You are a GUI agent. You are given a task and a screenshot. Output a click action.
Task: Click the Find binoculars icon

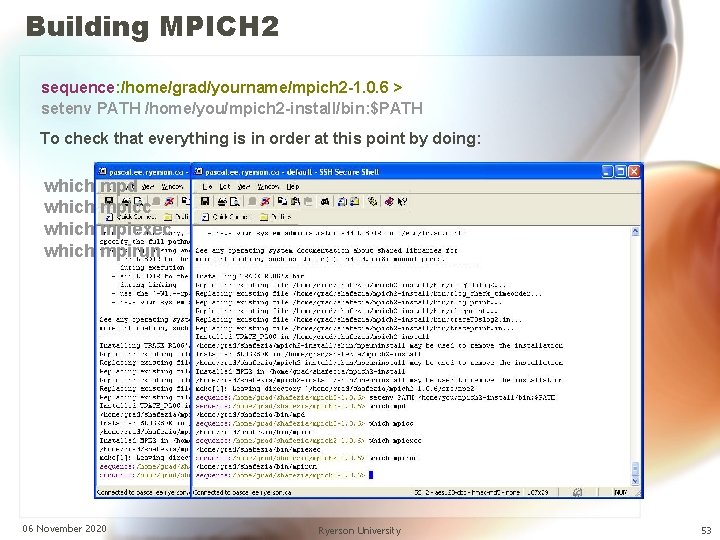(x=325, y=201)
